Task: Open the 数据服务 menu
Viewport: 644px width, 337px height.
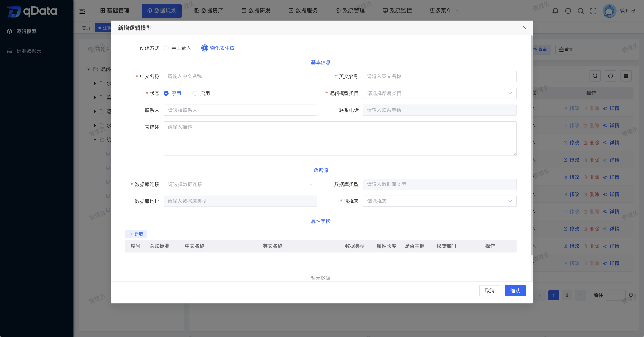Action: [303, 11]
